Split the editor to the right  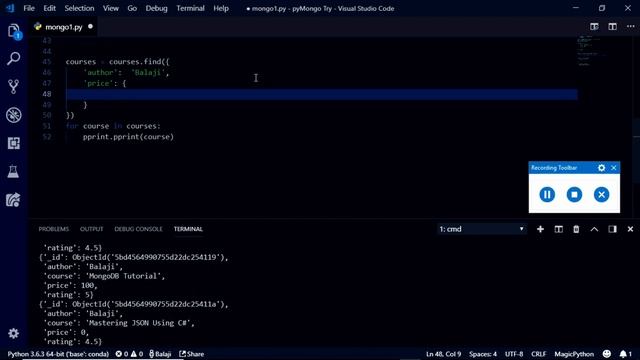click(x=612, y=27)
